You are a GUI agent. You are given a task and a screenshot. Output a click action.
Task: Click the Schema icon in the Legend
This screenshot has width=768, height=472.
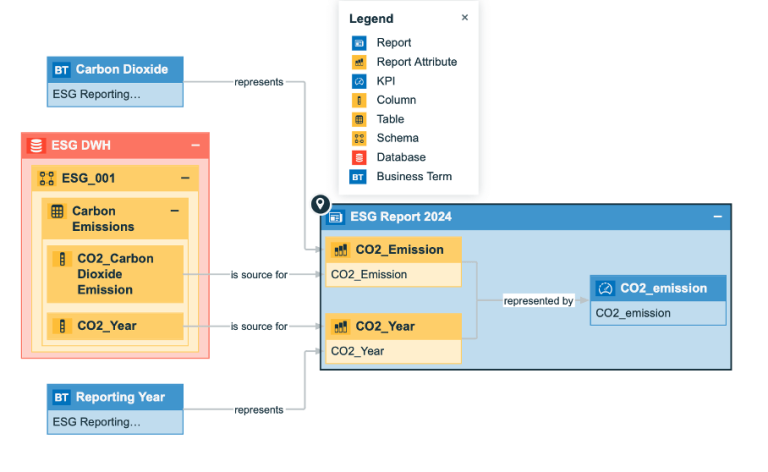tap(359, 139)
